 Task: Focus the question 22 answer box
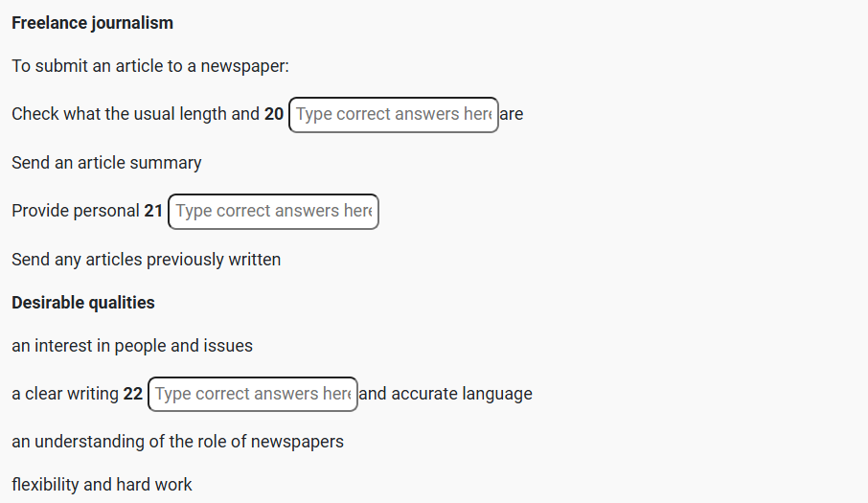tap(253, 395)
